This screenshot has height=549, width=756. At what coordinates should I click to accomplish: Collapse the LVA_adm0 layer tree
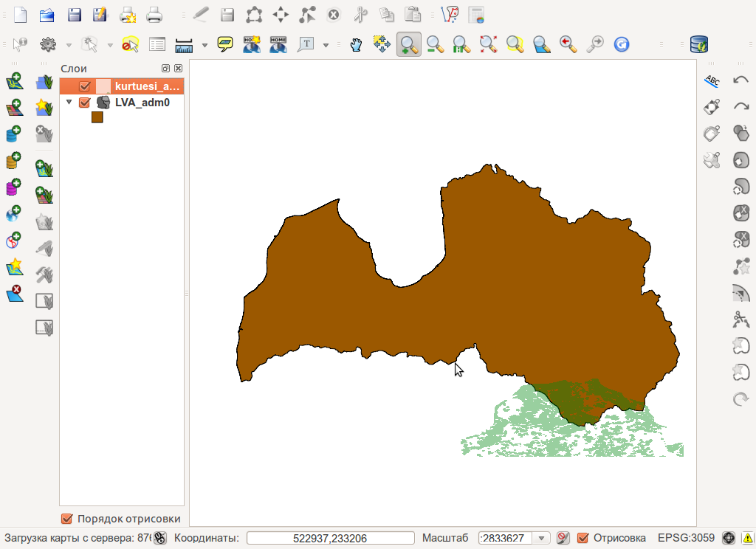69,103
